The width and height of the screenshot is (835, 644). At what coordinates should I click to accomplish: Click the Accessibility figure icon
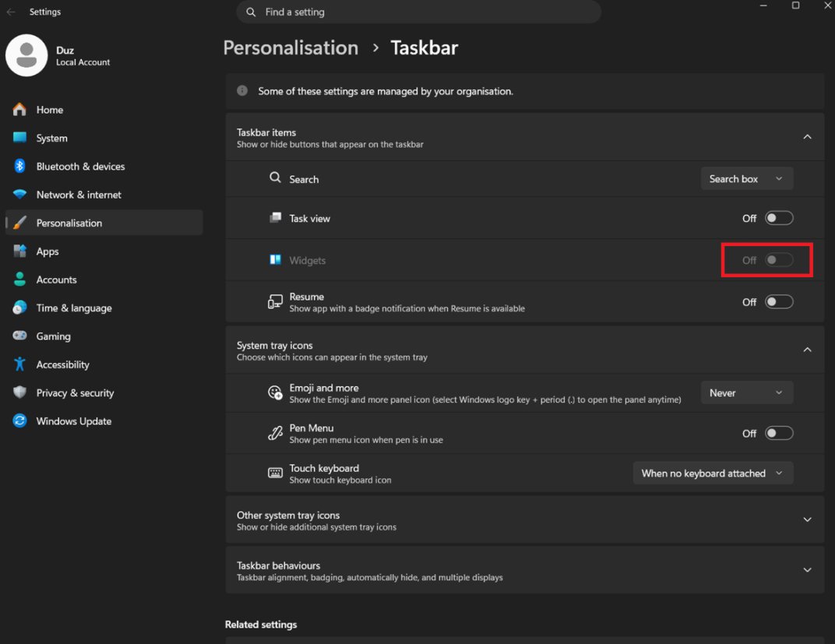tap(19, 364)
